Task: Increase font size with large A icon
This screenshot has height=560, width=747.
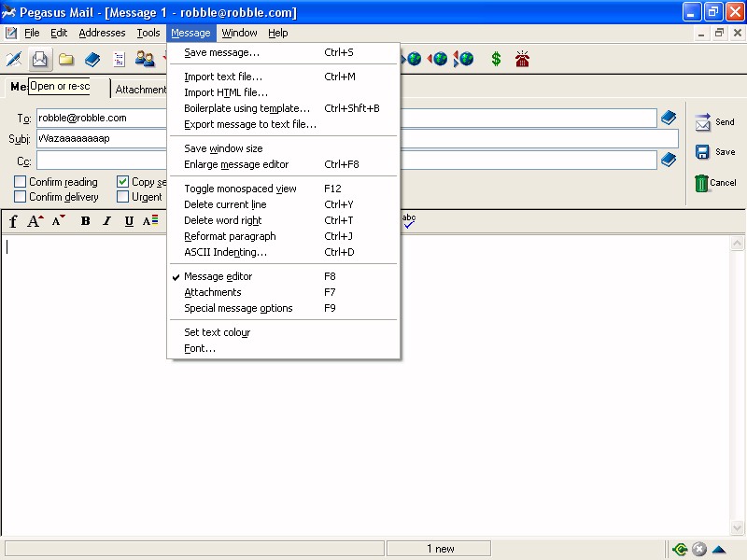Action: [35, 221]
